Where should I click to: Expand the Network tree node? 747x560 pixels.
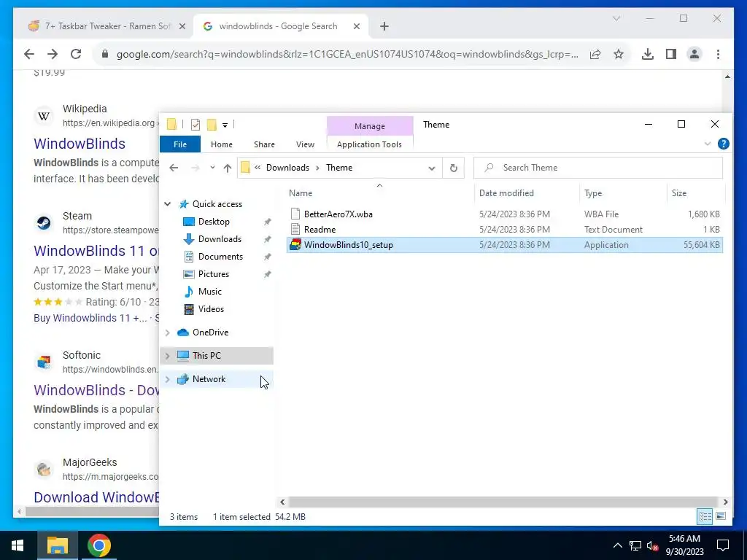pyautogui.click(x=167, y=379)
